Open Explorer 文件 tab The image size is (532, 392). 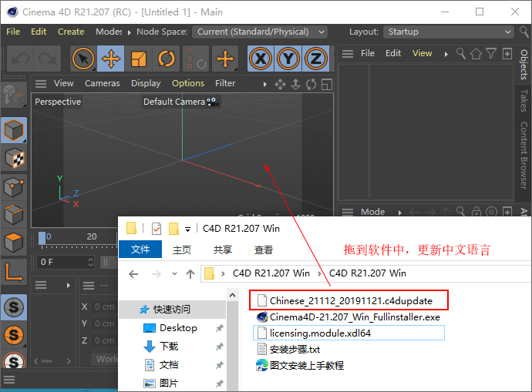140,250
